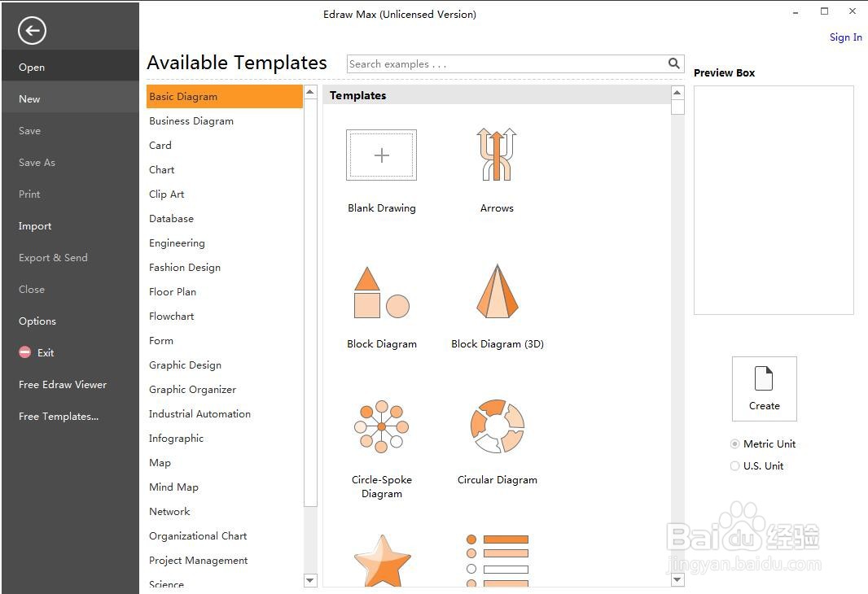Select the bulleted list template icon

coord(498,561)
